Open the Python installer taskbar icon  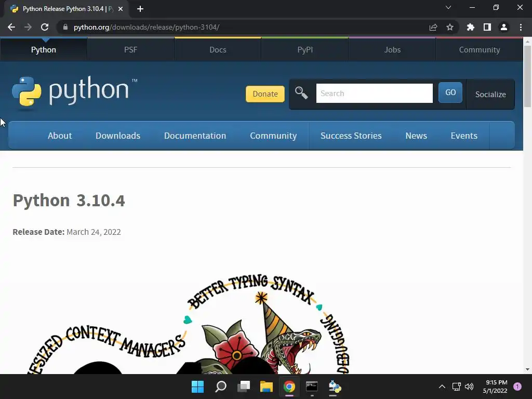(335, 387)
